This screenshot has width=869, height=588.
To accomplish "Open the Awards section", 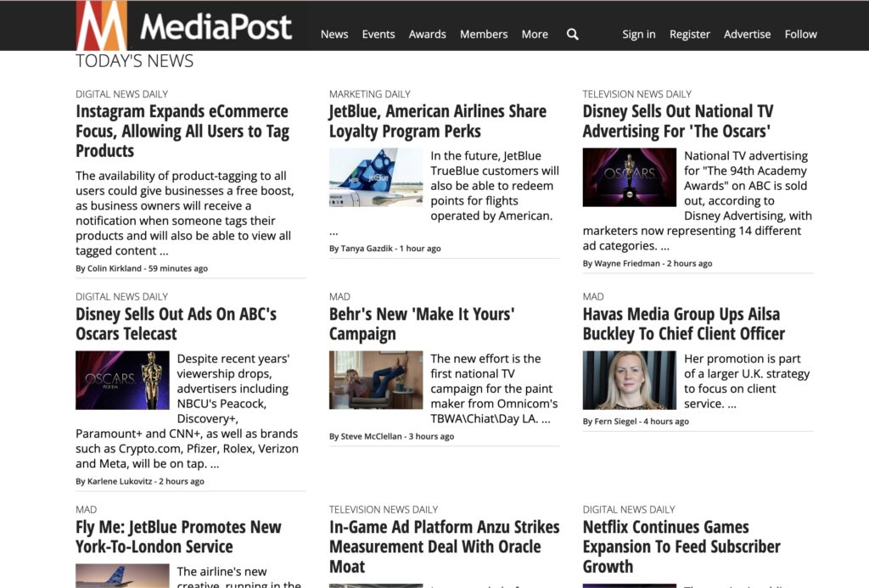I will click(427, 34).
